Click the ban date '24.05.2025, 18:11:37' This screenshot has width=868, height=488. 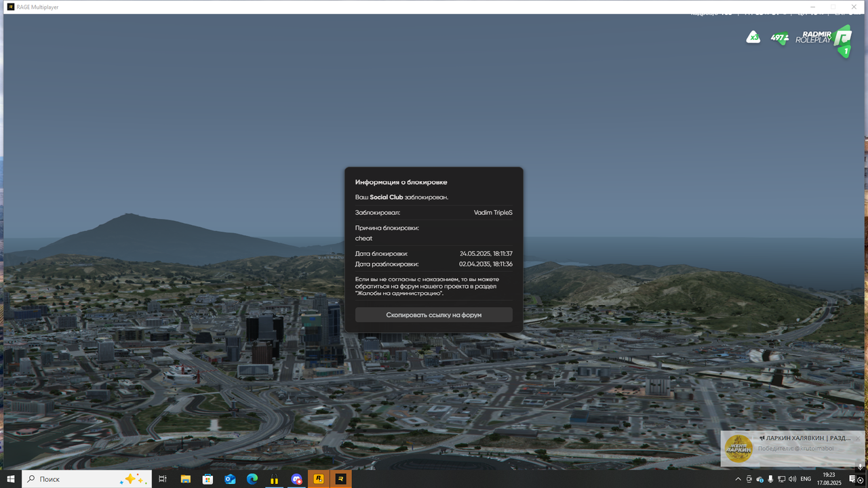[486, 253]
